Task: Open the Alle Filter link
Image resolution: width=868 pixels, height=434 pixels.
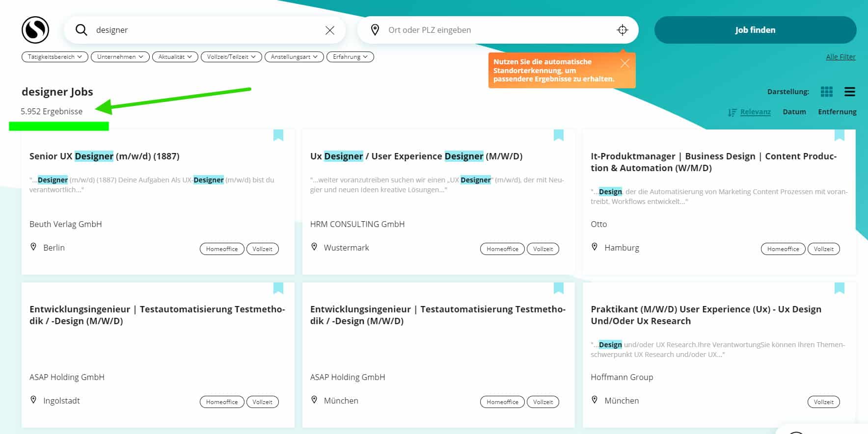Action: tap(841, 57)
